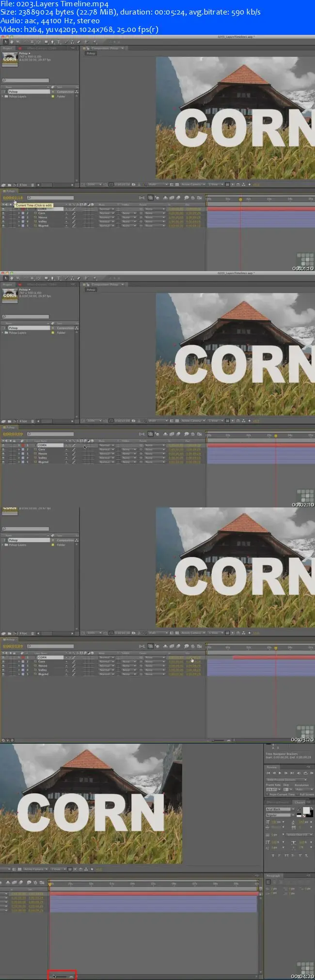Toggle Frame Blending switch in the 00:01:10 timeline
This screenshot has height=980, width=315.
[x=172, y=198]
